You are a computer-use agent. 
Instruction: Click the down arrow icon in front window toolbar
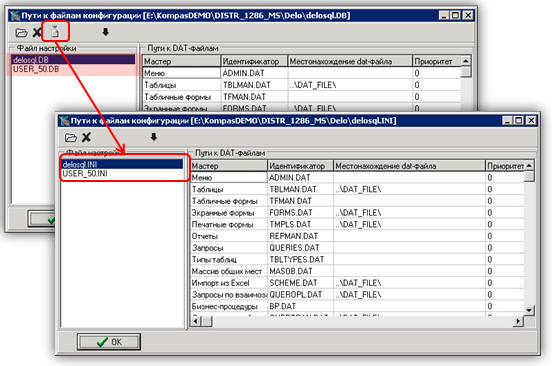(154, 137)
